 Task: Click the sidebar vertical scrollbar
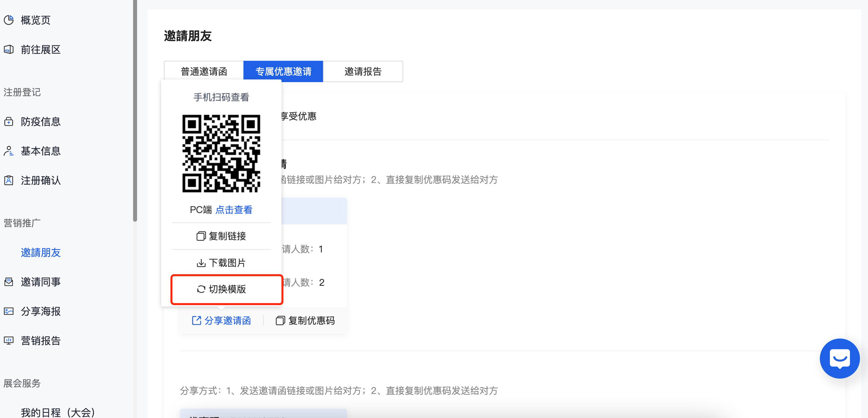click(135, 111)
